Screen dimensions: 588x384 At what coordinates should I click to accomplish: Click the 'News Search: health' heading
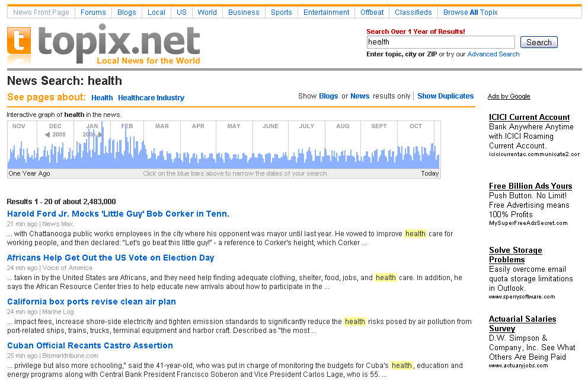tap(65, 81)
